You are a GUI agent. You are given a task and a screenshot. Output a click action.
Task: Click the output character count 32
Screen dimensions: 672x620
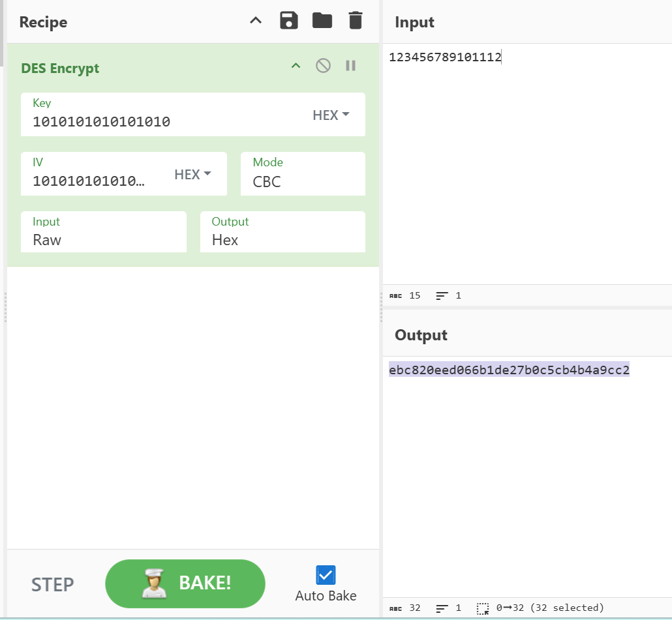(405, 608)
